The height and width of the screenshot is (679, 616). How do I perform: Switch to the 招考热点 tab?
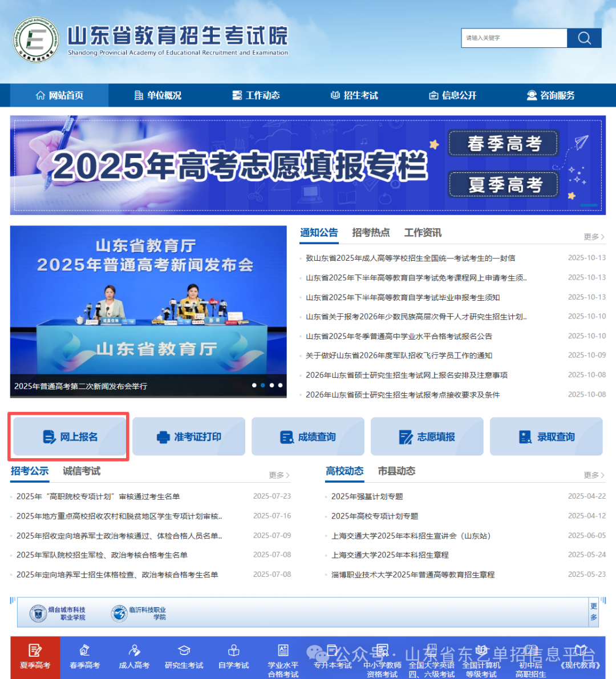coord(371,233)
